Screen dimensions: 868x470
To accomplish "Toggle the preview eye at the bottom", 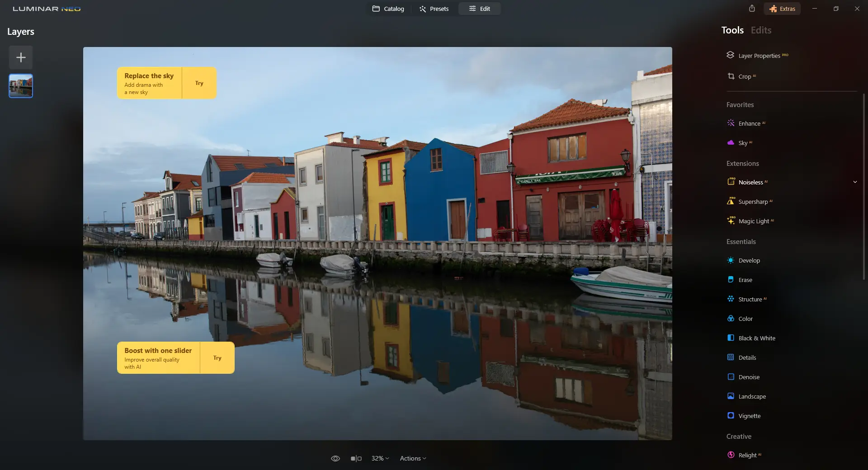I will coord(335,458).
